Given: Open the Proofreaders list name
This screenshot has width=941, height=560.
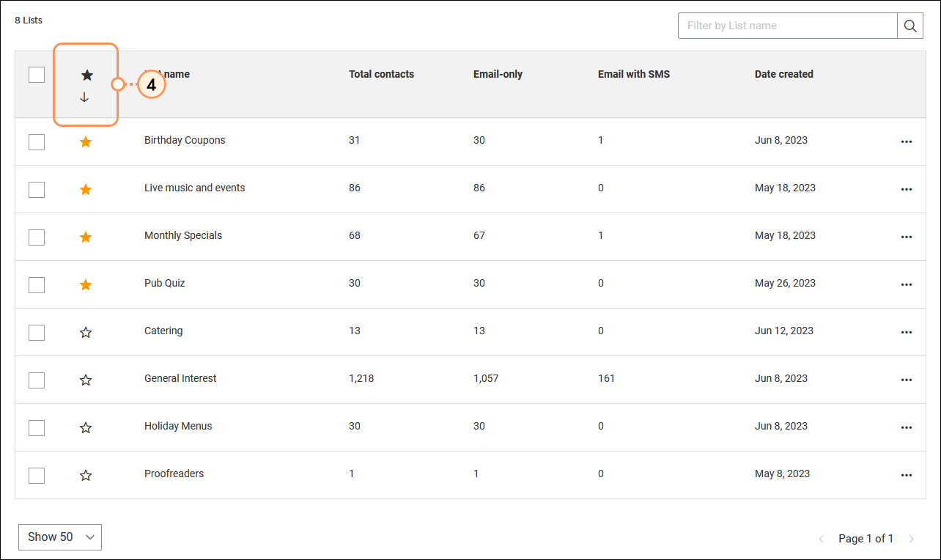Looking at the screenshot, I should [x=174, y=474].
